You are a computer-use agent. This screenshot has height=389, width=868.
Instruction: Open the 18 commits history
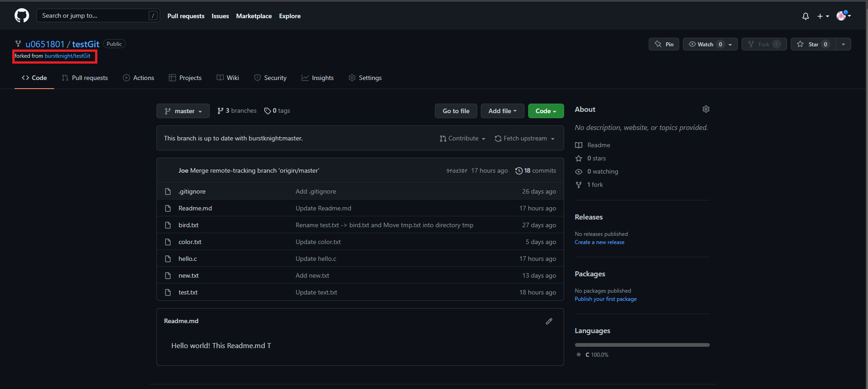click(535, 171)
